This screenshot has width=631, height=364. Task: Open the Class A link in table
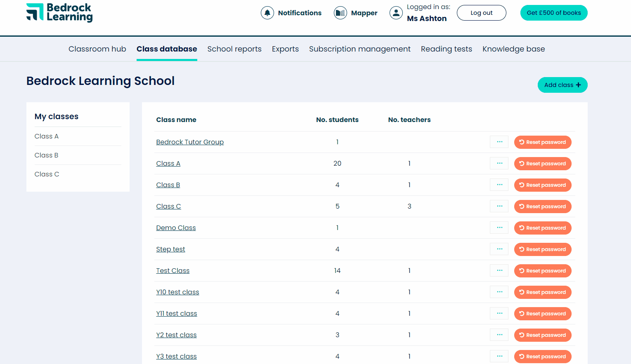click(x=168, y=163)
